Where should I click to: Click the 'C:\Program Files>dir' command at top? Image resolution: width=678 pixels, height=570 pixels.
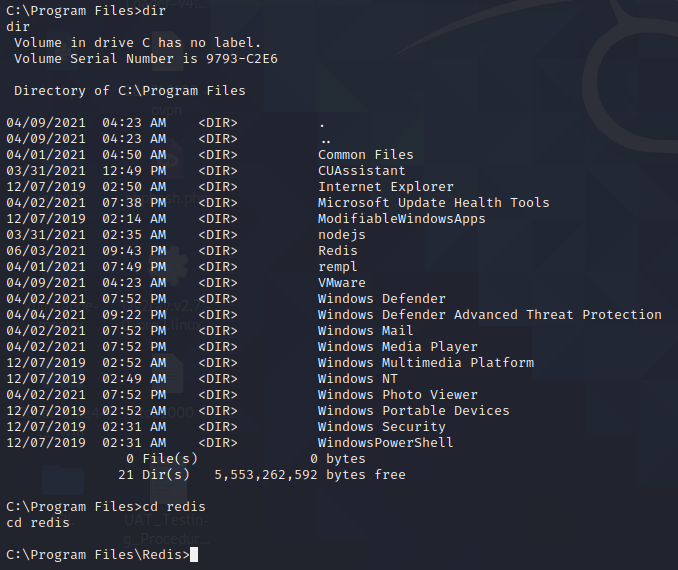(86, 11)
